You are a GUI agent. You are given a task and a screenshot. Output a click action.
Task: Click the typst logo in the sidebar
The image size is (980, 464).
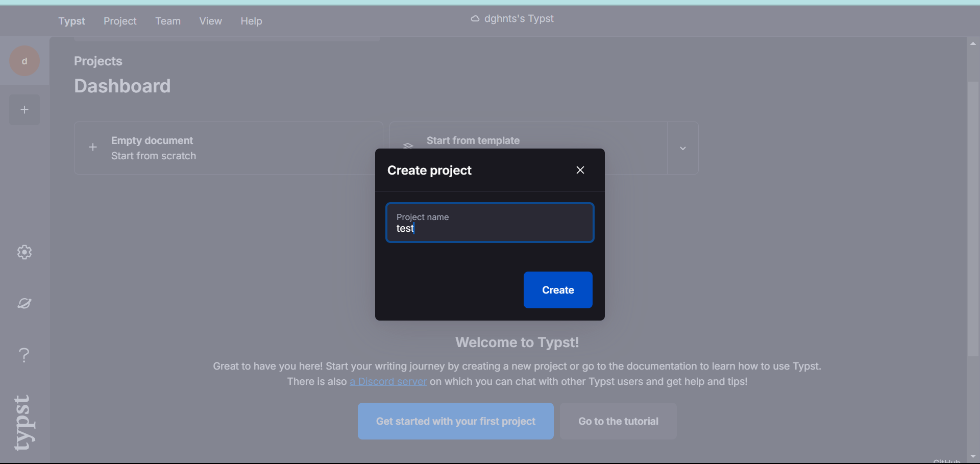coord(24,423)
